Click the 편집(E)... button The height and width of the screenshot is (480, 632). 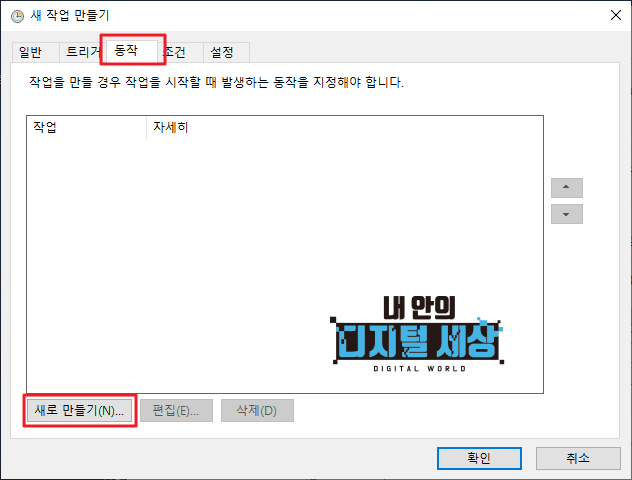click(x=176, y=411)
